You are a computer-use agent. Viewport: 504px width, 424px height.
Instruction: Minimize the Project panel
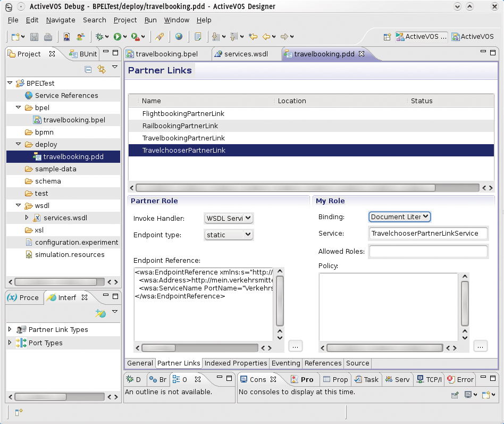[105, 52]
